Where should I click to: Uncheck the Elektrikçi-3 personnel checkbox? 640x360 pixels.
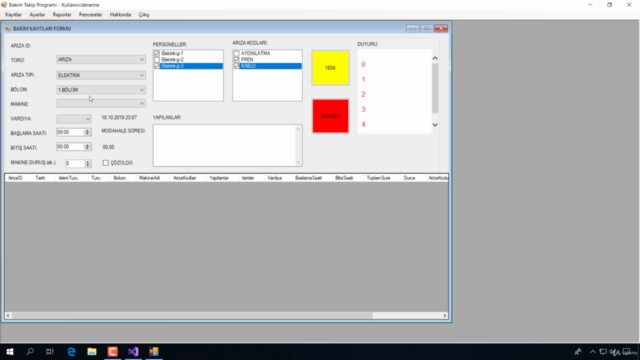[x=157, y=66]
